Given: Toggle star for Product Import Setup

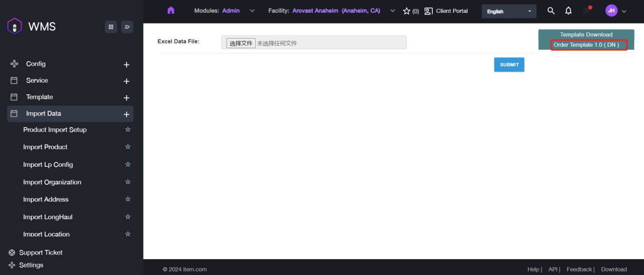Looking at the screenshot, I should [128, 130].
